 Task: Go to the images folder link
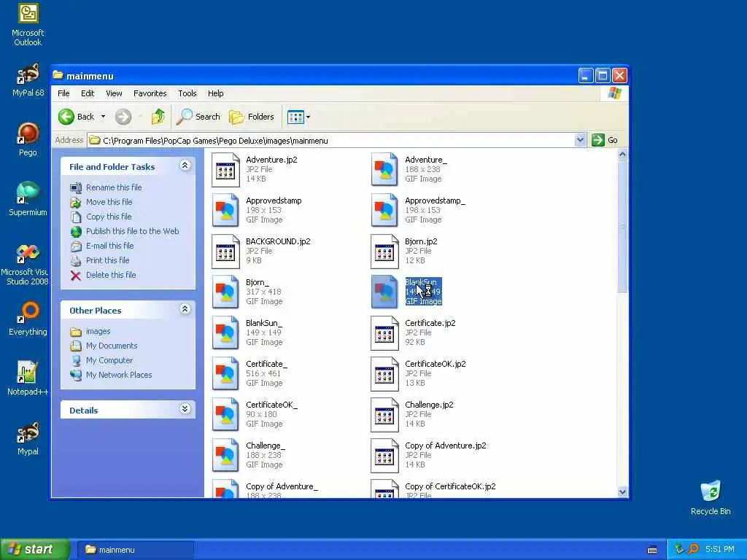98,332
